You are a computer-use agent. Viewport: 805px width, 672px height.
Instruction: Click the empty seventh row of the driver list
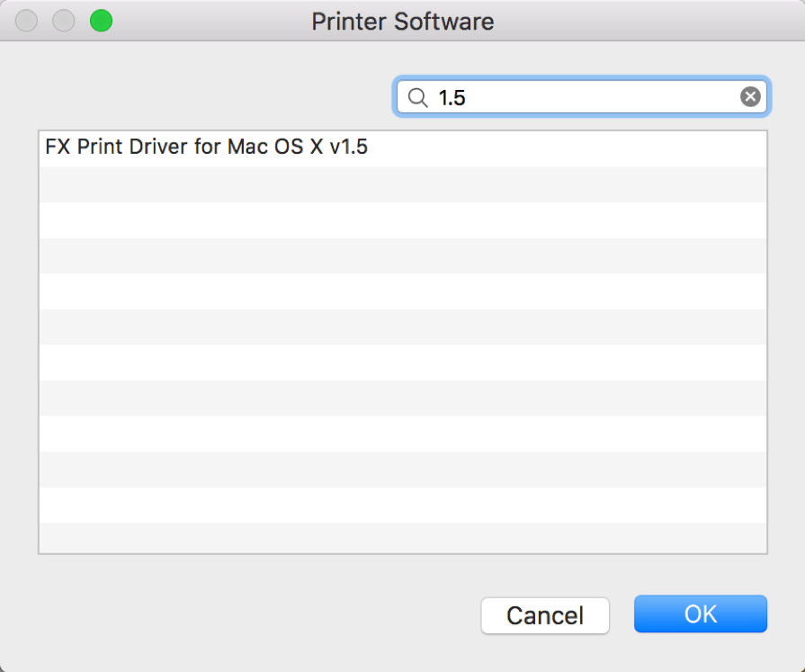click(402, 363)
